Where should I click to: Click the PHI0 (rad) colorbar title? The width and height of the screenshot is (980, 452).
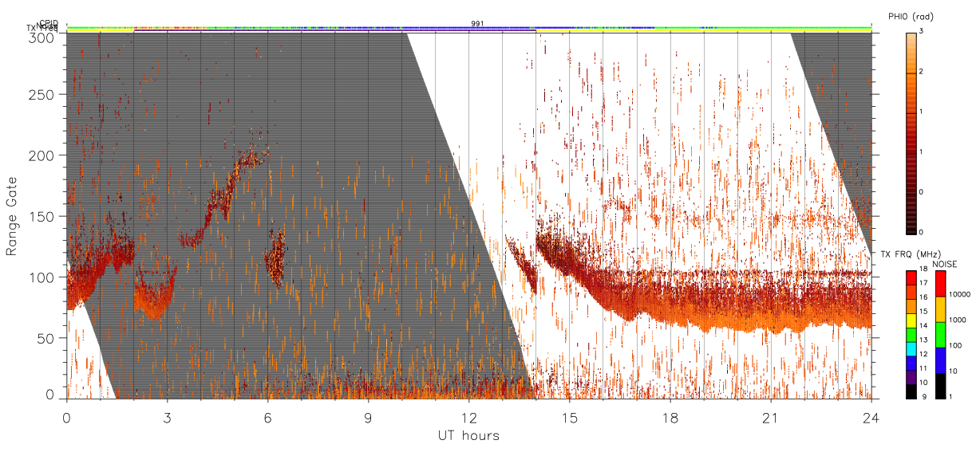point(911,16)
